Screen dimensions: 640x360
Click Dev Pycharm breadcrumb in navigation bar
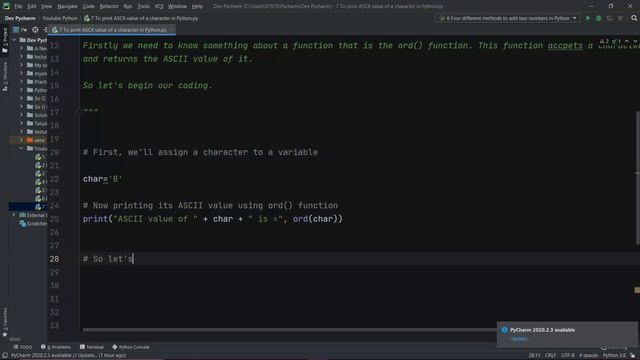(20, 18)
